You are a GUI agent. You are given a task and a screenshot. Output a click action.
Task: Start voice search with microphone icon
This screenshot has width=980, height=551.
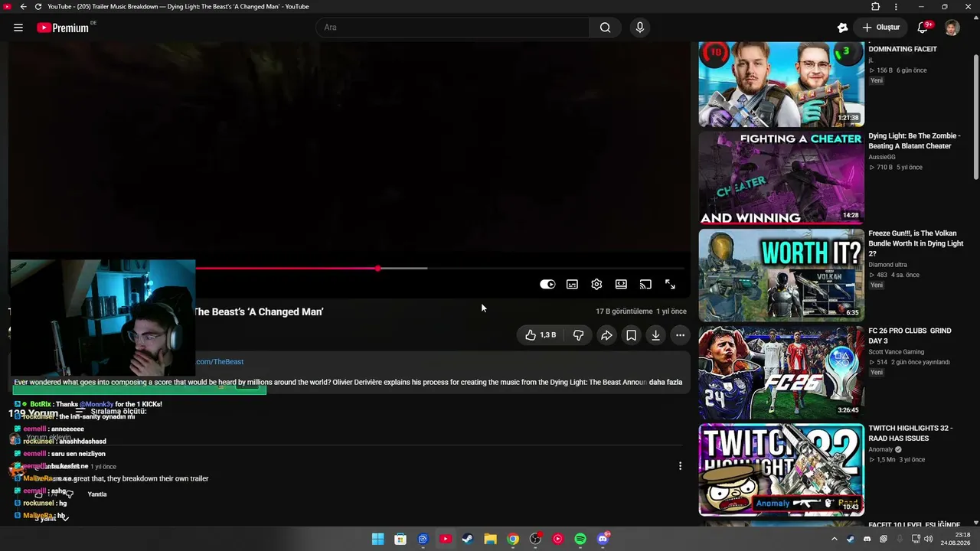pyautogui.click(x=640, y=28)
